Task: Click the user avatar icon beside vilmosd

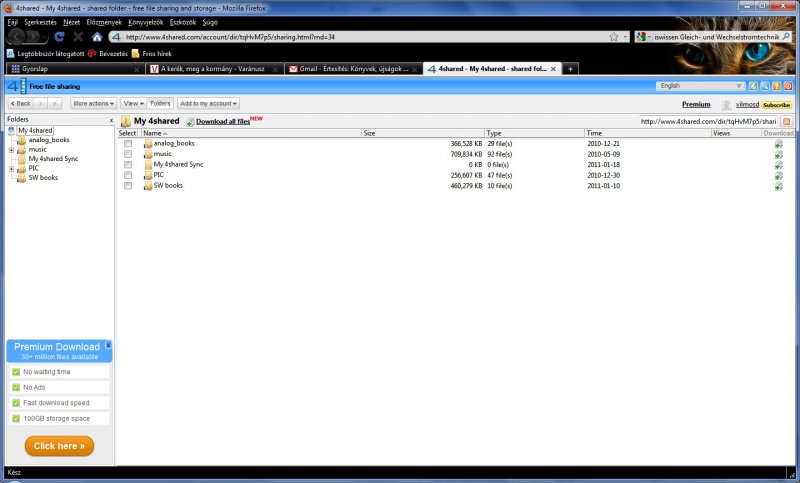Action: tap(726, 105)
